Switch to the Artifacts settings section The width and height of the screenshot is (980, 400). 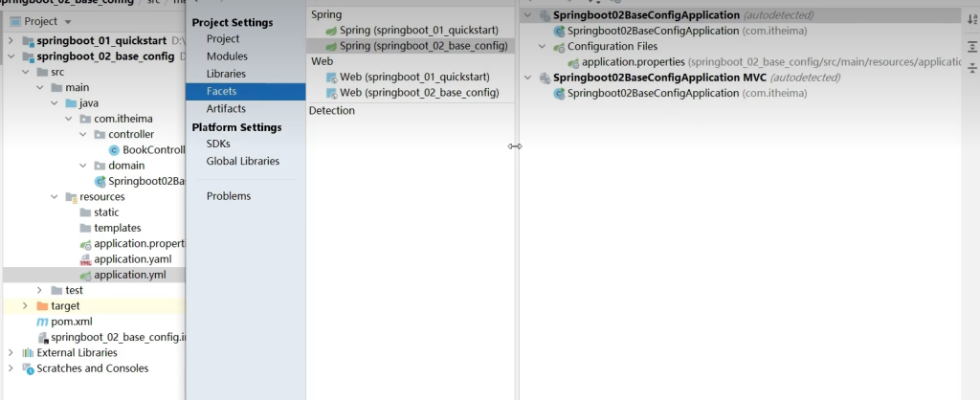[x=226, y=109]
